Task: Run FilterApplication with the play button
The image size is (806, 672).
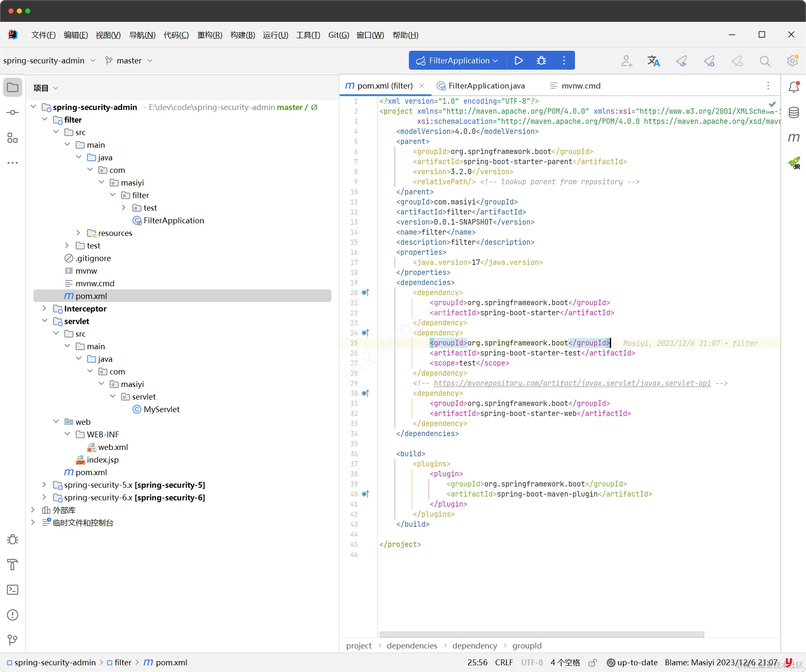Action: tap(519, 60)
